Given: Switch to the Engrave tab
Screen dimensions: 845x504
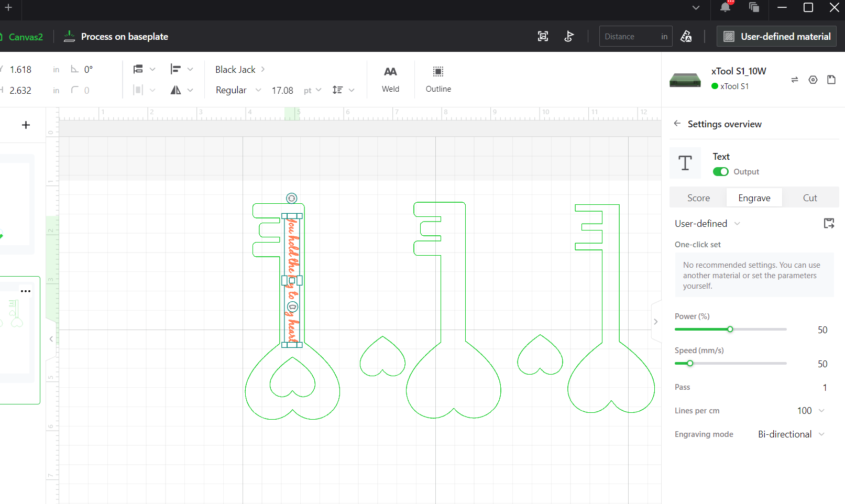Looking at the screenshot, I should pos(754,198).
